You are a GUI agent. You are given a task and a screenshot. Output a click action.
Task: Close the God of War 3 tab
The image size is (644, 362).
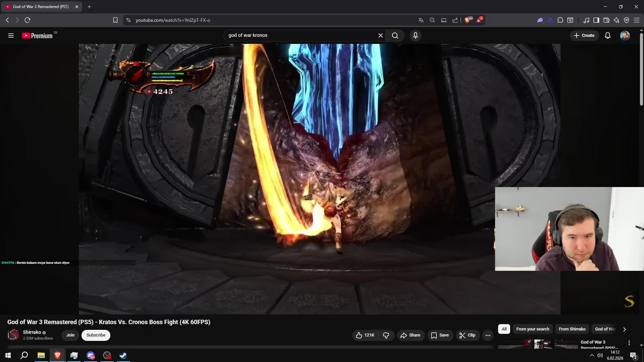pyautogui.click(x=77, y=7)
